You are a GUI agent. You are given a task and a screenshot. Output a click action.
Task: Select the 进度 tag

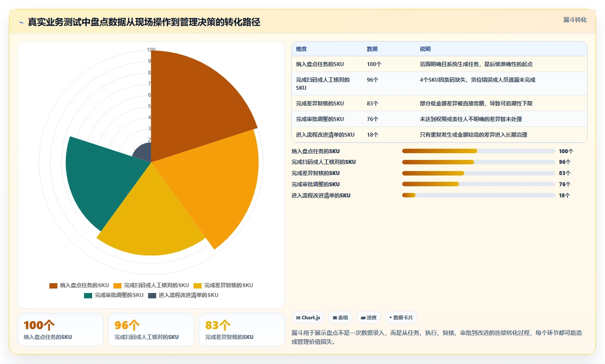[369, 318]
